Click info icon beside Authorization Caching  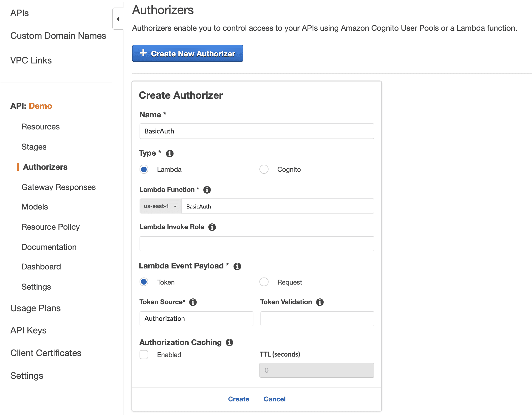coord(229,342)
